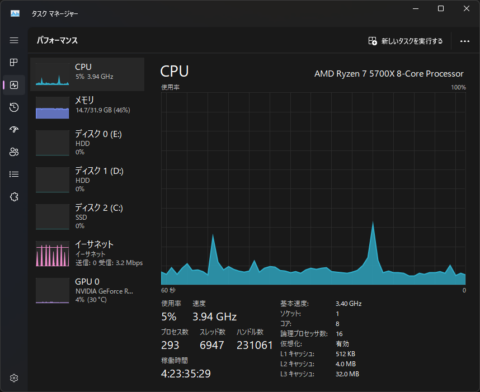Click the 3.94 GHz speed value
Image resolution: width=480 pixels, height=392 pixels.
[214, 317]
